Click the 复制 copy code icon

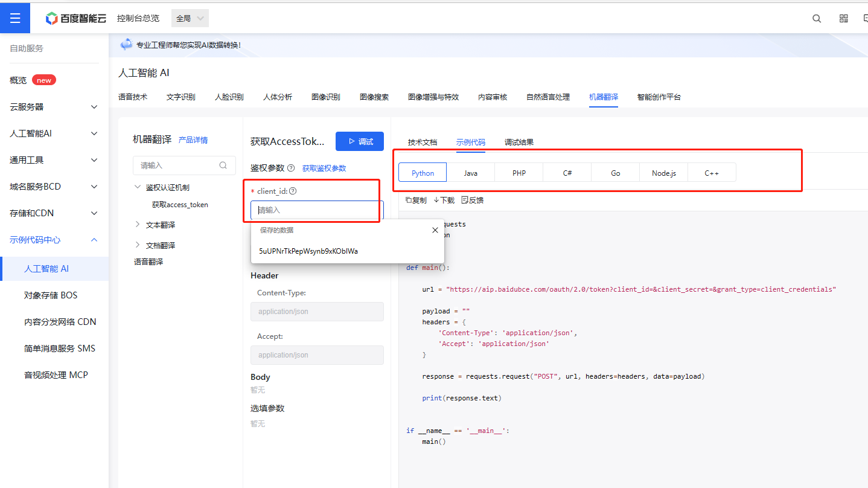tap(409, 200)
